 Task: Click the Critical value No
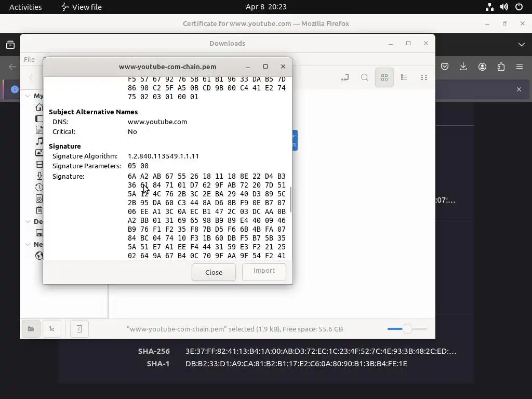(x=132, y=131)
